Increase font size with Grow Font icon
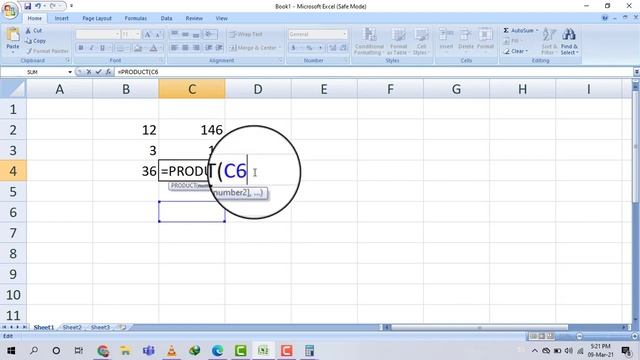 click(147, 34)
